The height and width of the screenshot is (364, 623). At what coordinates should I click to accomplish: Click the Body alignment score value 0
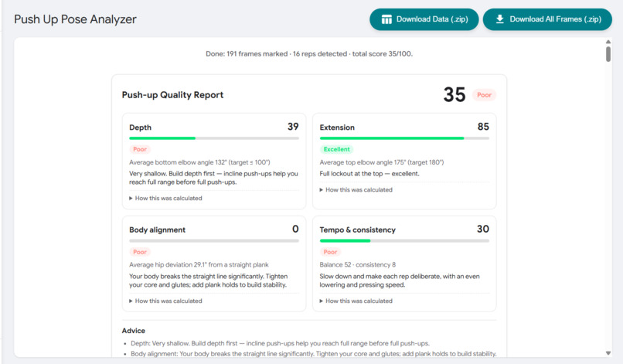(295, 229)
